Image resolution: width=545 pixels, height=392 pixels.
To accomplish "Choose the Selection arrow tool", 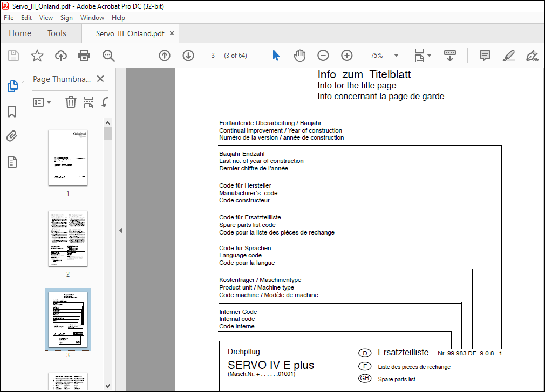I will click(x=276, y=56).
